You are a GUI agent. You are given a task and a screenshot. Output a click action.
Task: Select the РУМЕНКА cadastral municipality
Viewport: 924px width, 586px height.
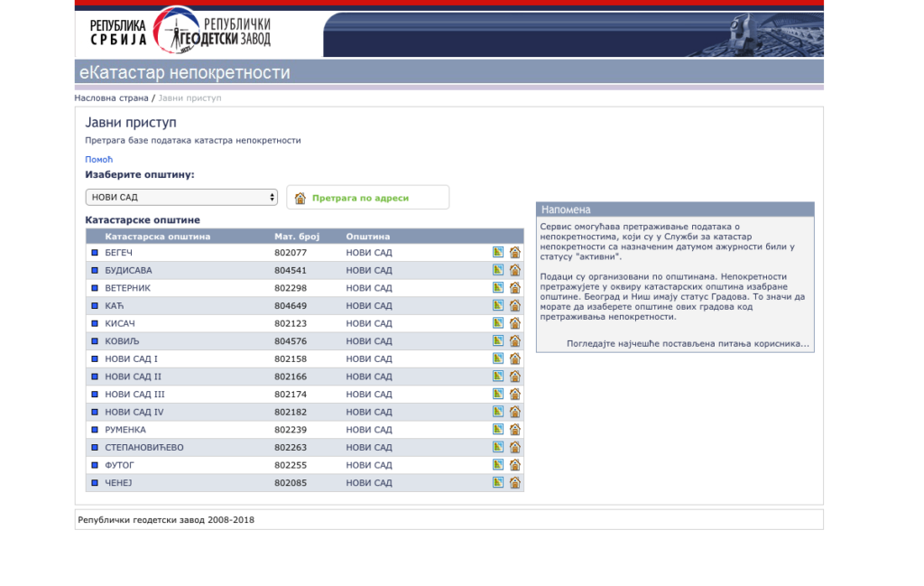[125, 429]
